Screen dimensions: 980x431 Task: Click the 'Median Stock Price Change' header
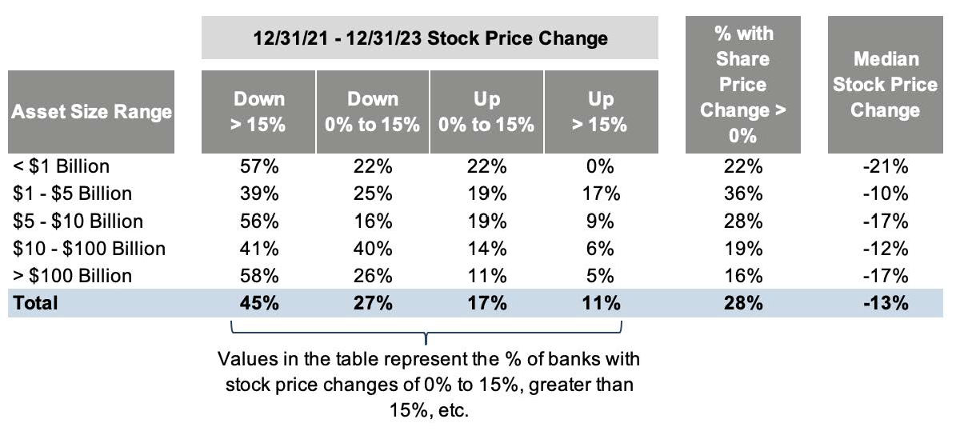(885, 84)
